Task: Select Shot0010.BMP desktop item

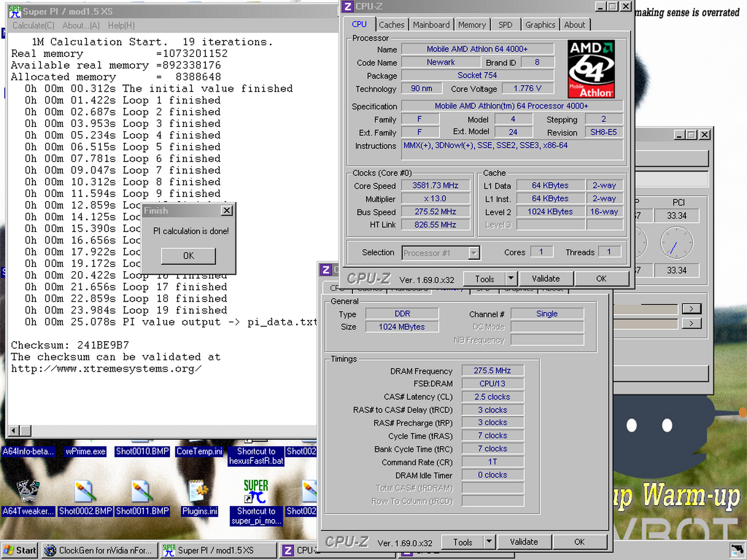Action: pos(142,451)
